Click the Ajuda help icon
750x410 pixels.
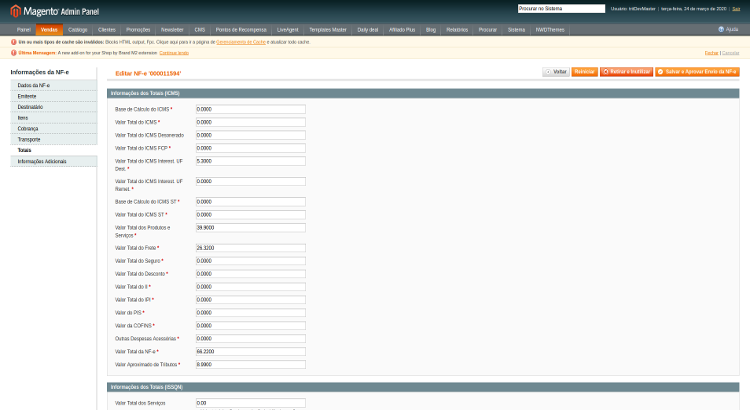click(721, 29)
